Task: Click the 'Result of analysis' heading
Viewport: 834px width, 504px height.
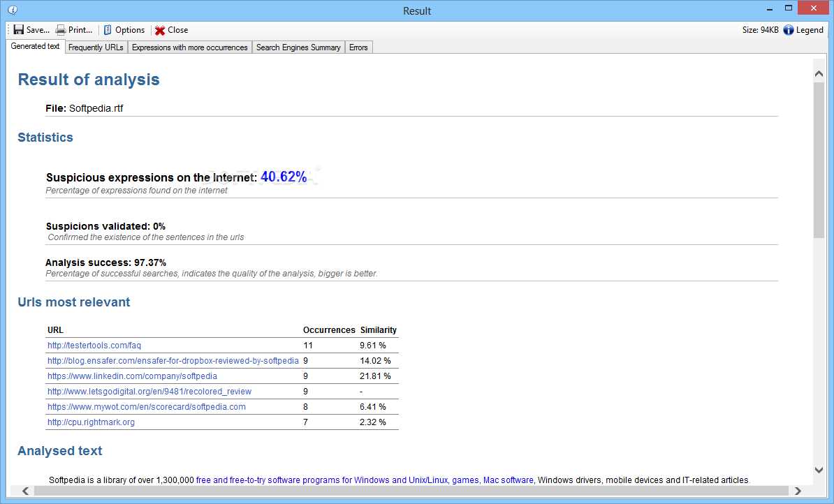Action: pos(89,80)
